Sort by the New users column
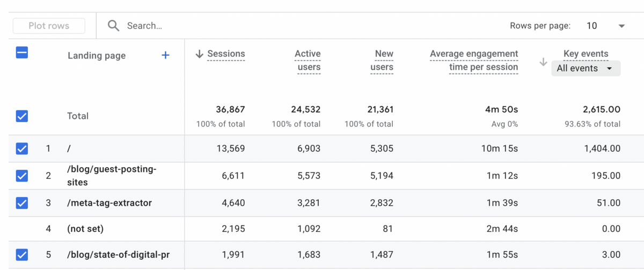 382,61
